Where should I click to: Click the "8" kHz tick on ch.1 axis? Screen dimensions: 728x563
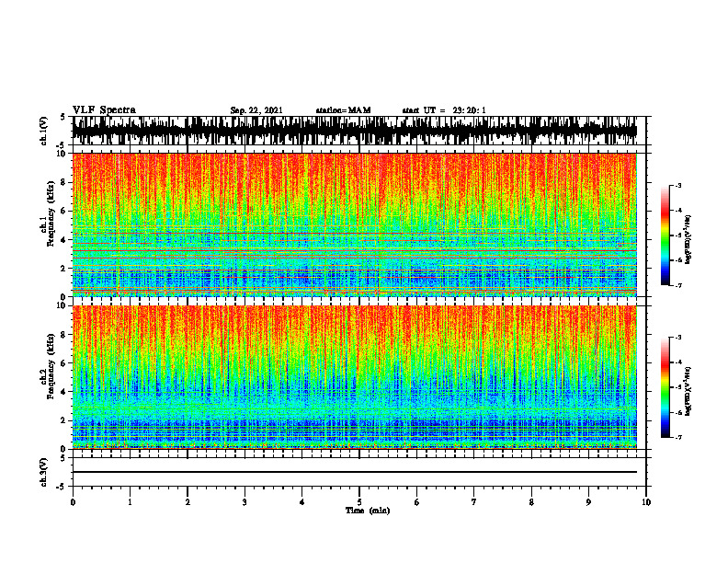pos(65,182)
